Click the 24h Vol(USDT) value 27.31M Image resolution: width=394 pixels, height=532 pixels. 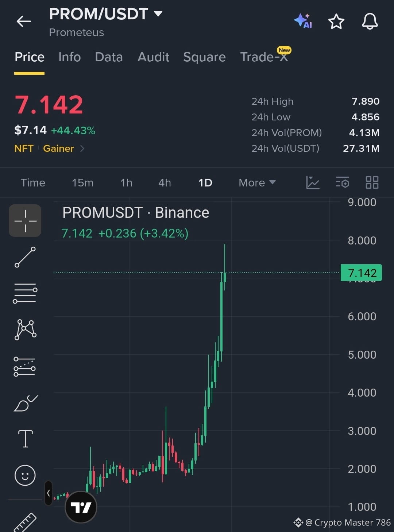pyautogui.click(x=361, y=149)
